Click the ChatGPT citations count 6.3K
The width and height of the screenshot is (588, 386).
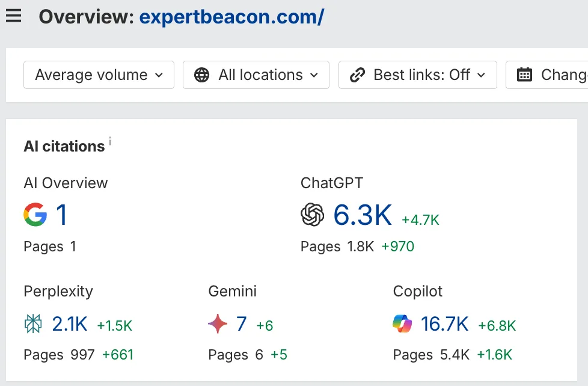(363, 215)
